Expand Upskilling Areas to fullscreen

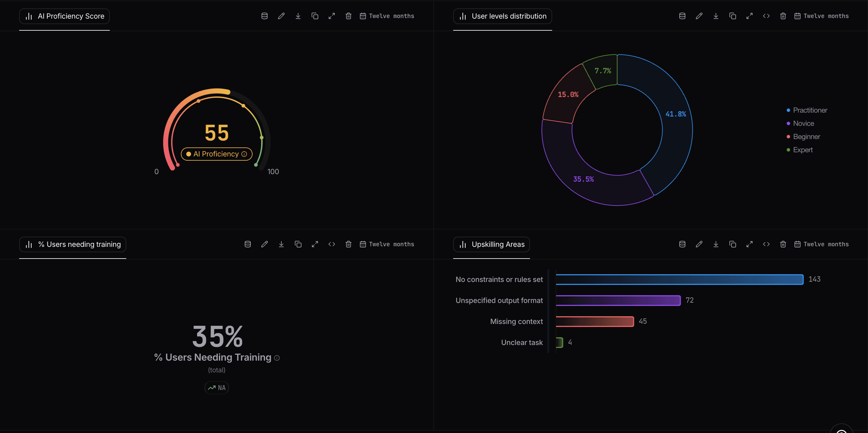point(750,244)
